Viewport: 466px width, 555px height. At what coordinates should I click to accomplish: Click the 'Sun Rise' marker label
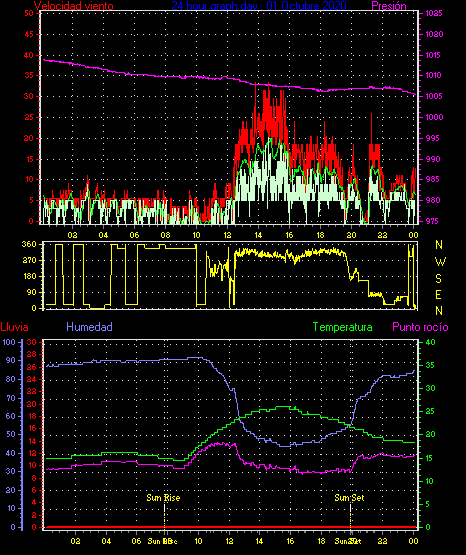[163, 498]
